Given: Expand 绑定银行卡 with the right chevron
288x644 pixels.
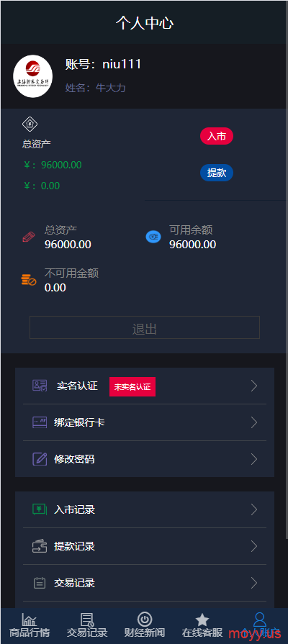Looking at the screenshot, I should pyautogui.click(x=254, y=422).
